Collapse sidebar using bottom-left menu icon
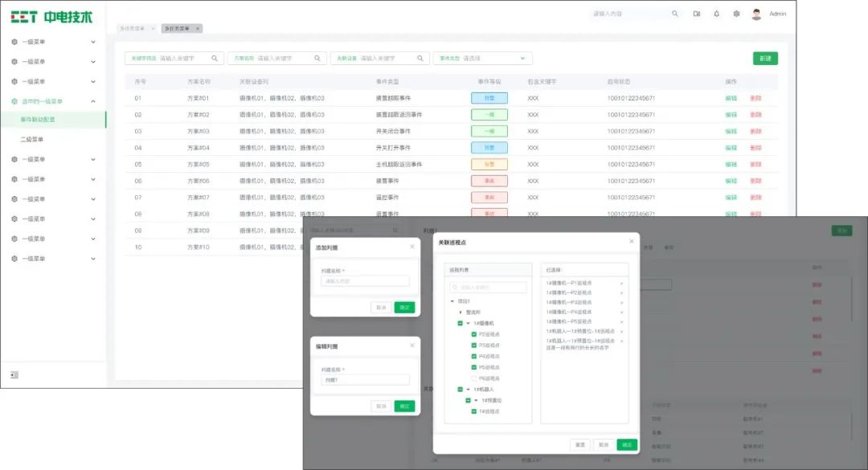The height and width of the screenshot is (470, 868). (x=14, y=375)
